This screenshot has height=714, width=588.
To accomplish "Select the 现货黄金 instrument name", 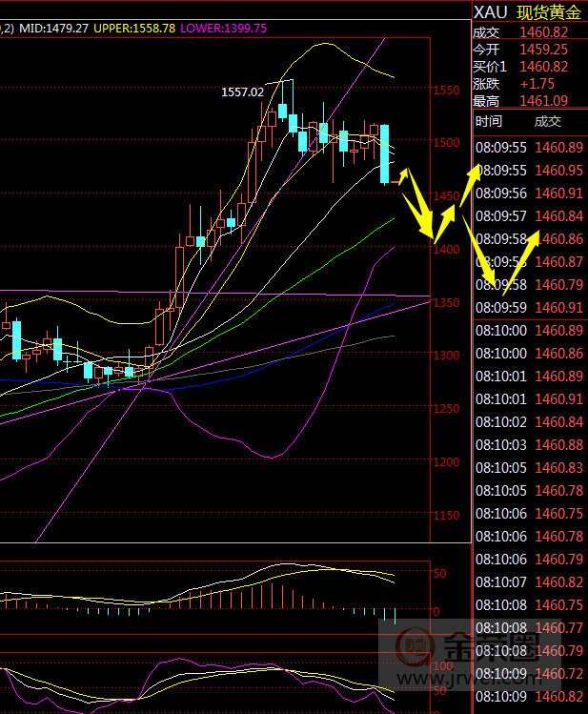I will [548, 12].
